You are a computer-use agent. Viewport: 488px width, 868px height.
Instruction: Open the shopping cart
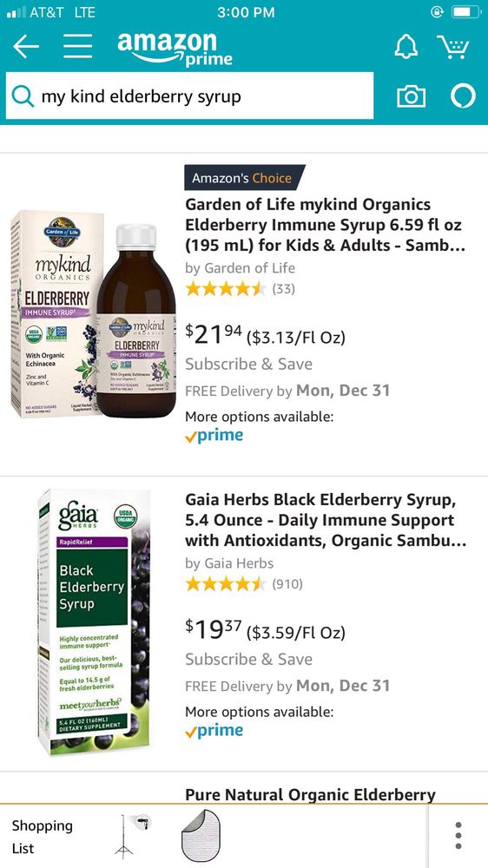pos(453,47)
